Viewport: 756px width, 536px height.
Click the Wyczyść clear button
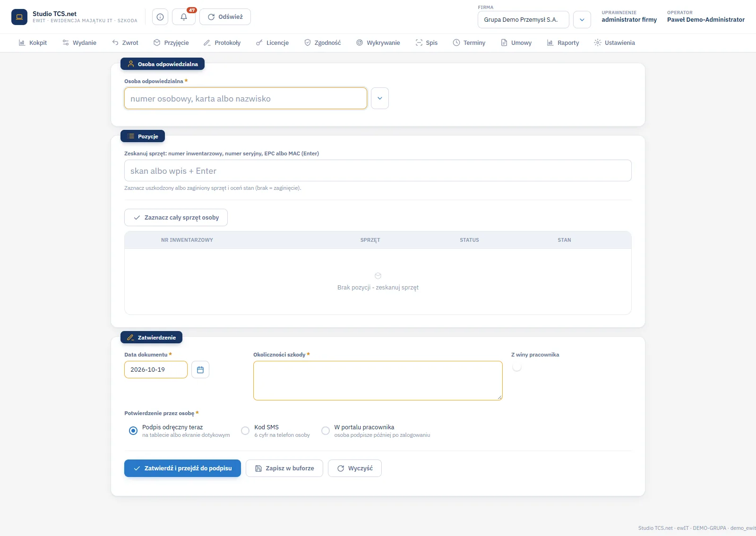(x=355, y=468)
